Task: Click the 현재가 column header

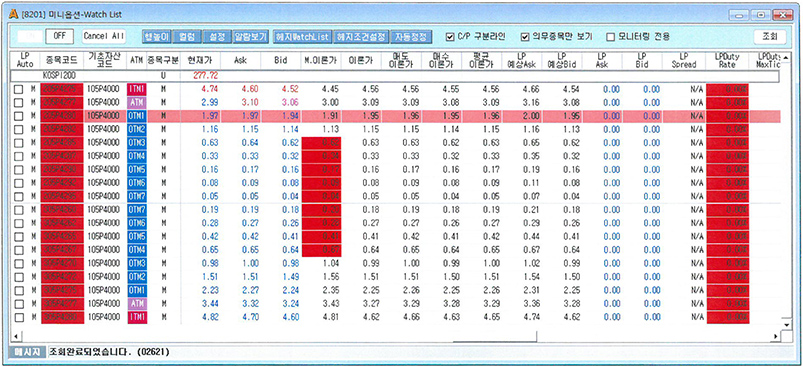Action: (199, 60)
